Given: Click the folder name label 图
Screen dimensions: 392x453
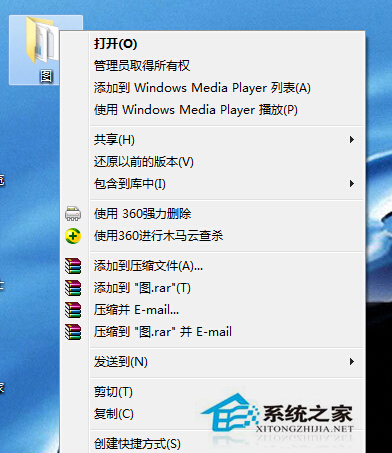Looking at the screenshot, I should (46, 77).
